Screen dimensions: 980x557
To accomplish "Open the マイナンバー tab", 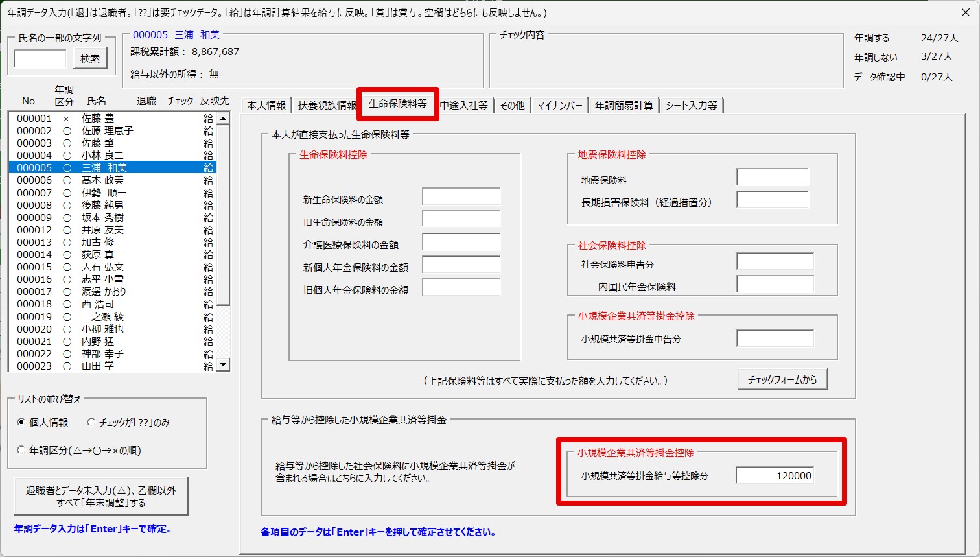I will coord(559,105).
